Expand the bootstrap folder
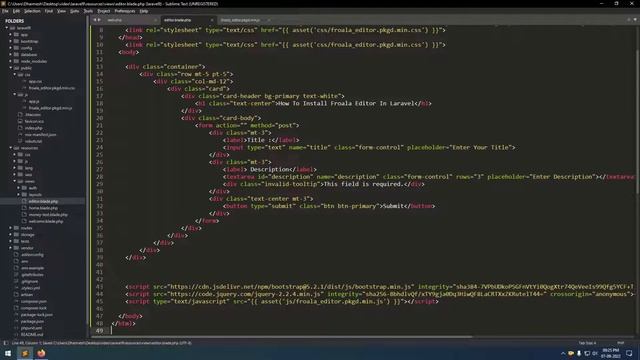640x360 pixels. pos(11,41)
